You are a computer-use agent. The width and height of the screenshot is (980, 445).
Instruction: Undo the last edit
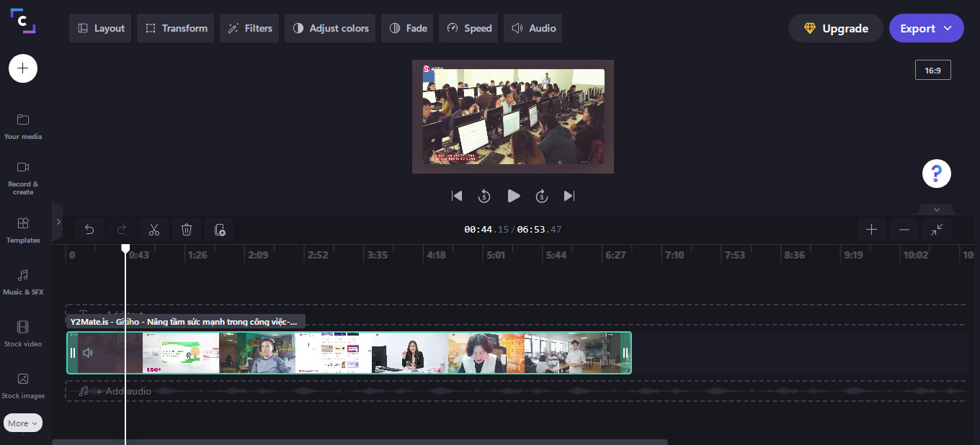click(x=89, y=230)
